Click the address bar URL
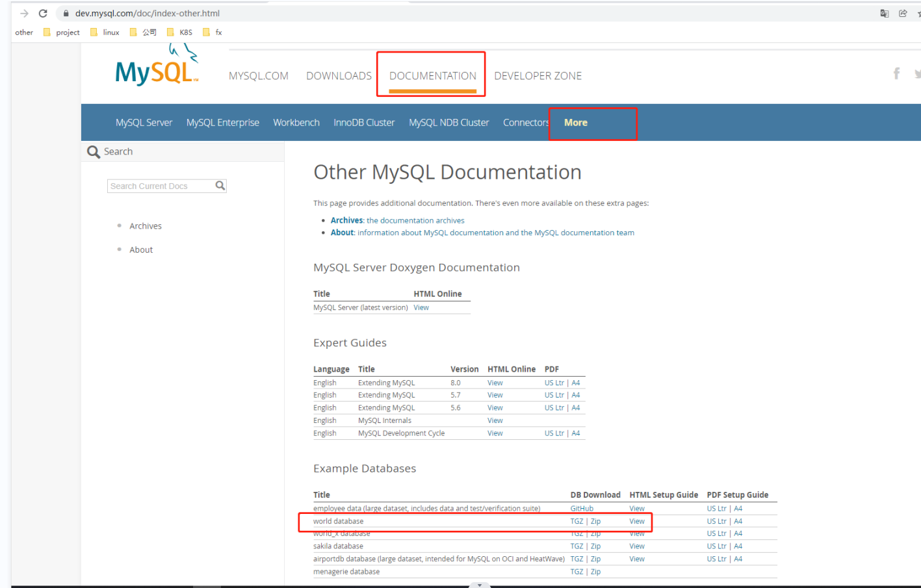This screenshot has height=588, width=921. tap(148, 13)
